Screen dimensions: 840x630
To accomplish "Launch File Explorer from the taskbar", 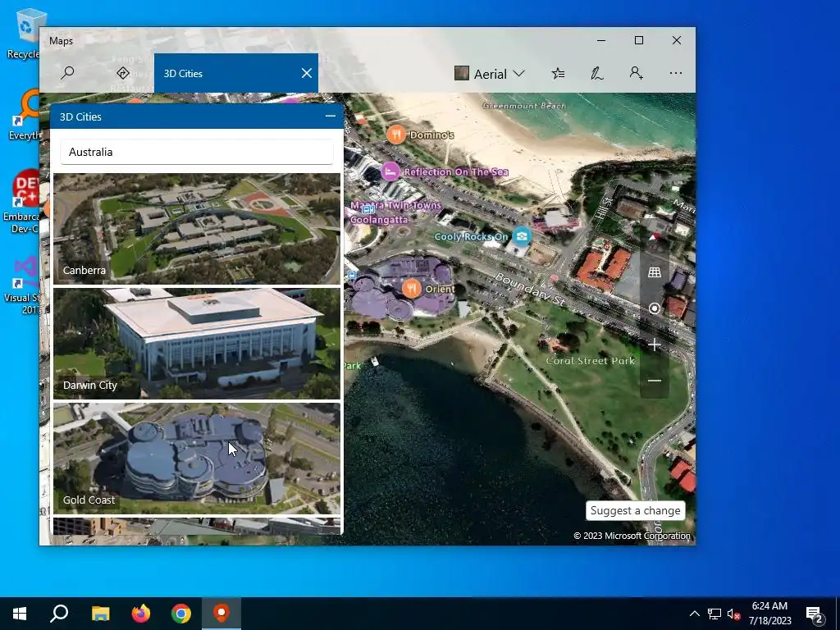I will 101,614.
